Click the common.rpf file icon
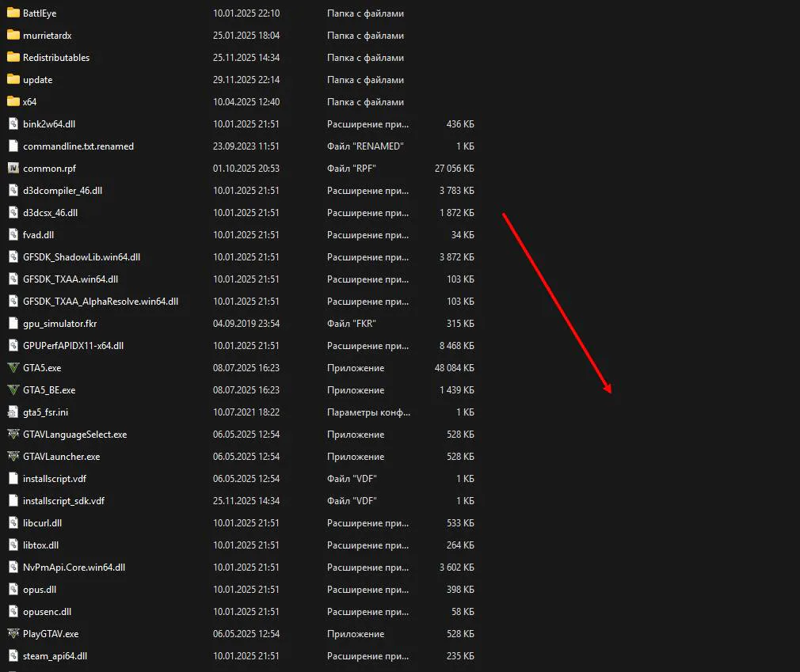 (x=13, y=169)
